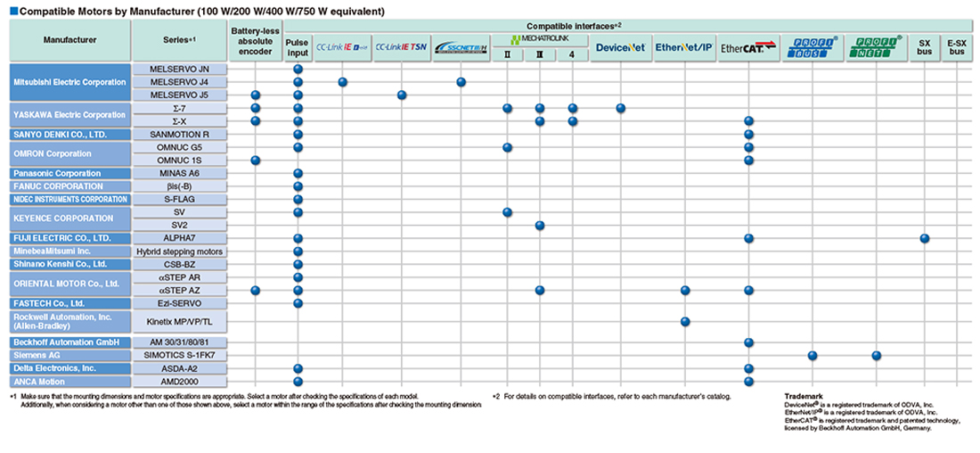Click the EtherCAT logo header
980x453 pixels.
pyautogui.click(x=748, y=47)
